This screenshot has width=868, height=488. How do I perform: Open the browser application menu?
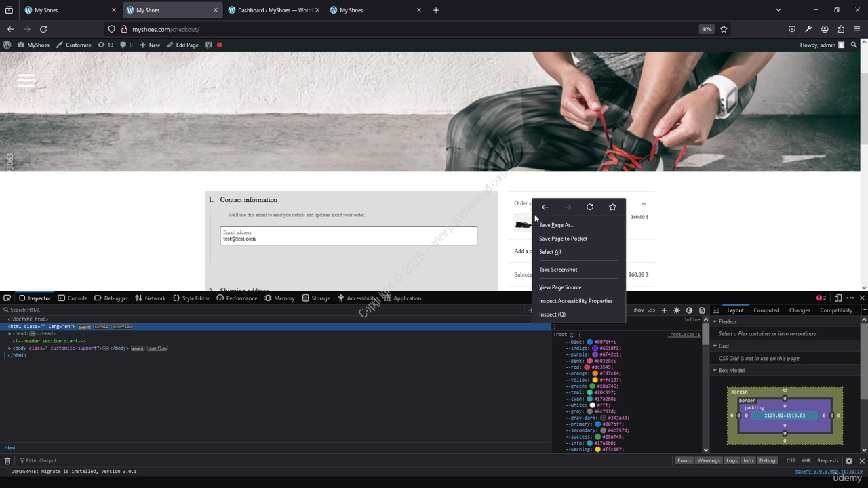[857, 29]
